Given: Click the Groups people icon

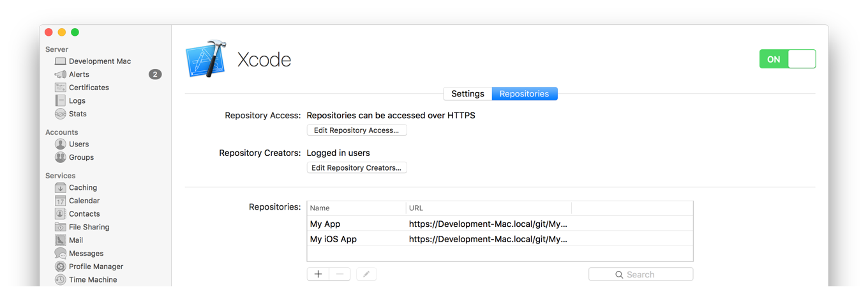Looking at the screenshot, I should (x=61, y=157).
